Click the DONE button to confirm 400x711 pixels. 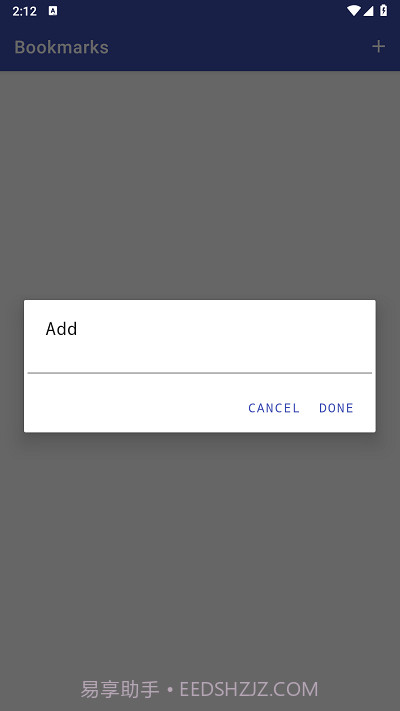pos(336,408)
